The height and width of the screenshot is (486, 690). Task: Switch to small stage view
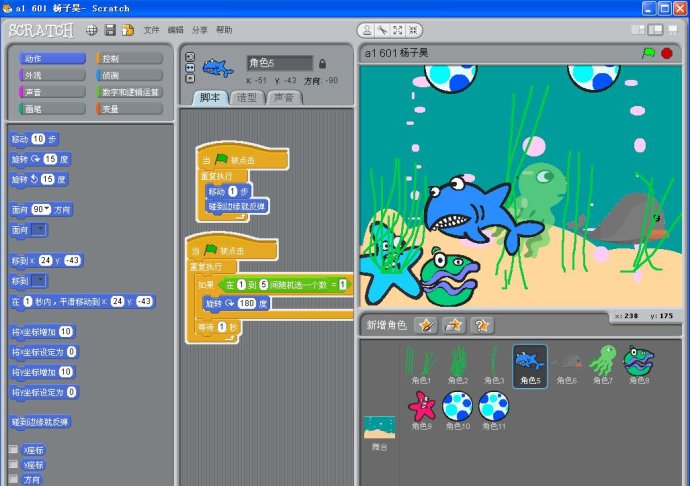tap(638, 30)
